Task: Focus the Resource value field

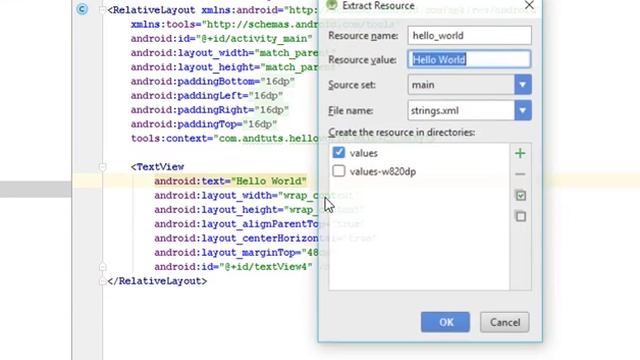Action: pyautogui.click(x=469, y=60)
